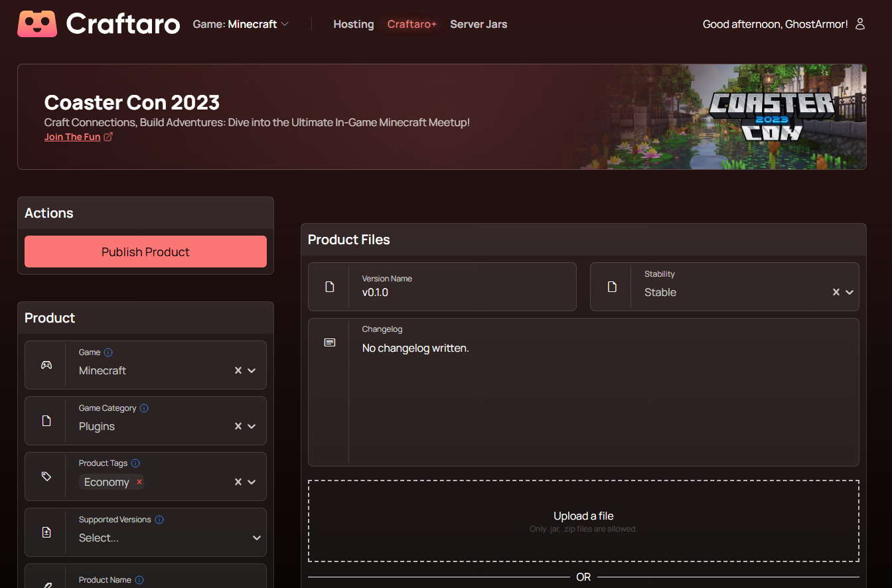Click the document icon in Game Category field

[46, 421]
